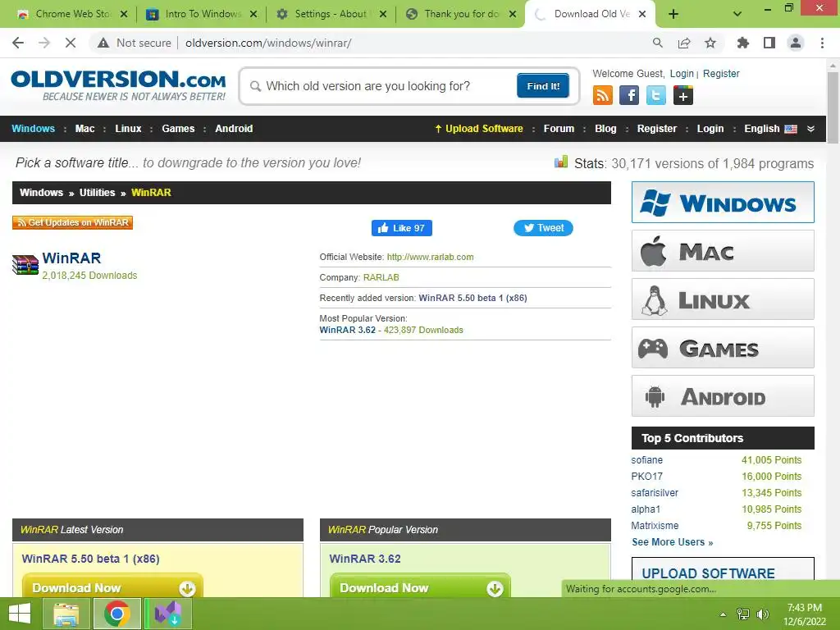Open the Extensions puzzle icon
Viewport: 840px width, 630px height.
(743, 43)
